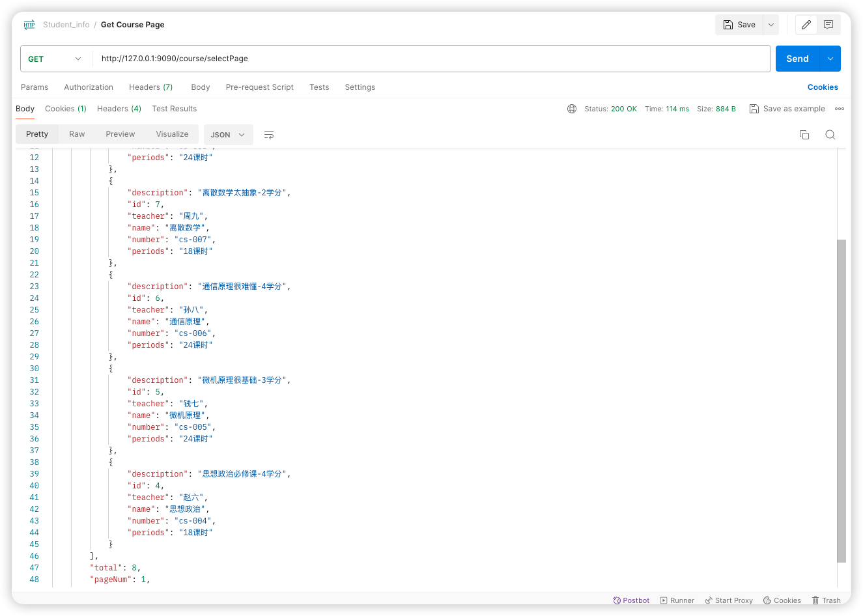
Task: Click the edit pencil icon
Action: 806,25
